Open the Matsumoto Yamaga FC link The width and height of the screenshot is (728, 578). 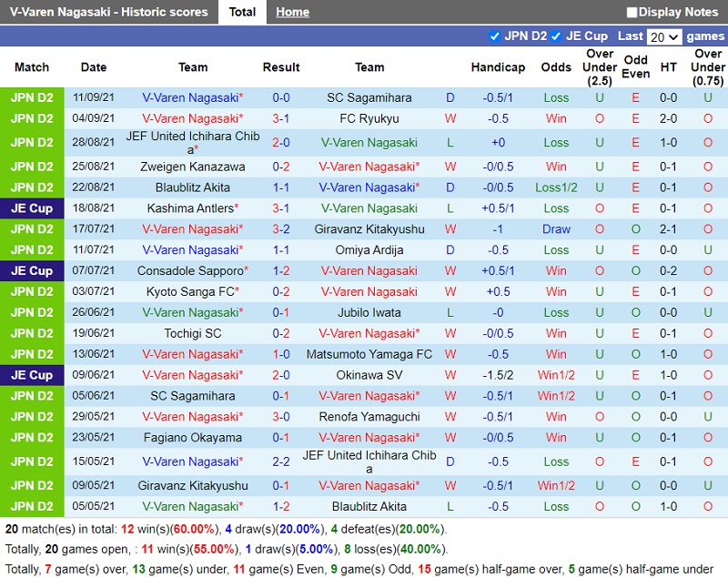369,354
